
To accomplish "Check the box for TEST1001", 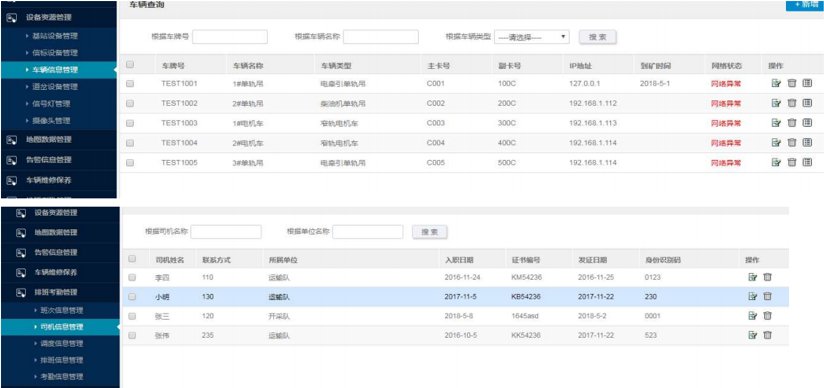I will pos(130,84).
